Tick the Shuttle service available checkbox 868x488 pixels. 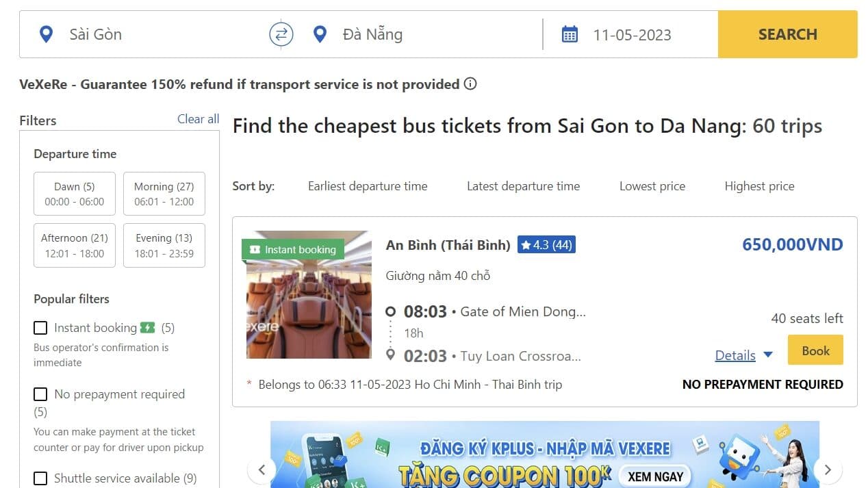[40, 478]
